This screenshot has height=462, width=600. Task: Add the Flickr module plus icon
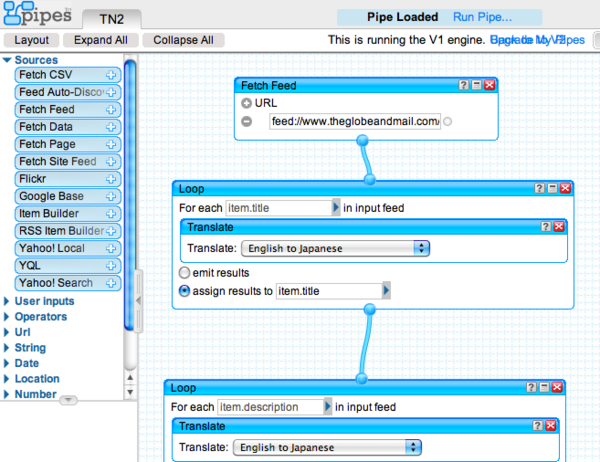click(x=111, y=179)
